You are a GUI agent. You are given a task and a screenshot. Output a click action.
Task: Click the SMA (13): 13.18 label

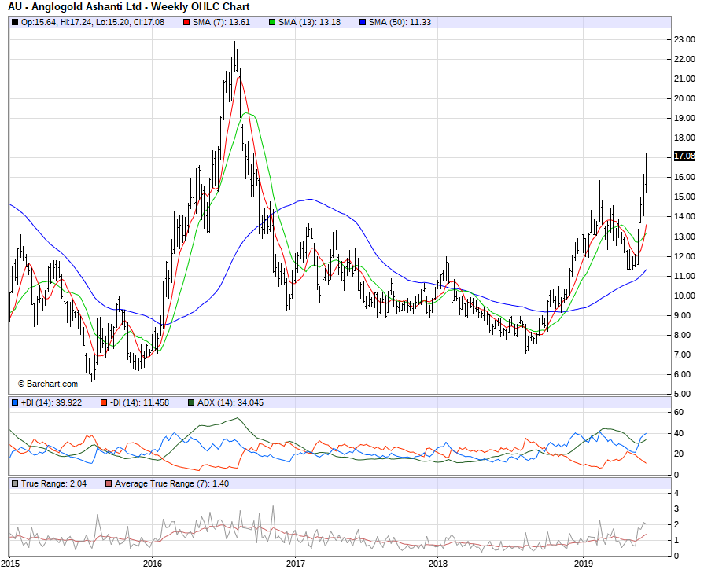tap(309, 22)
